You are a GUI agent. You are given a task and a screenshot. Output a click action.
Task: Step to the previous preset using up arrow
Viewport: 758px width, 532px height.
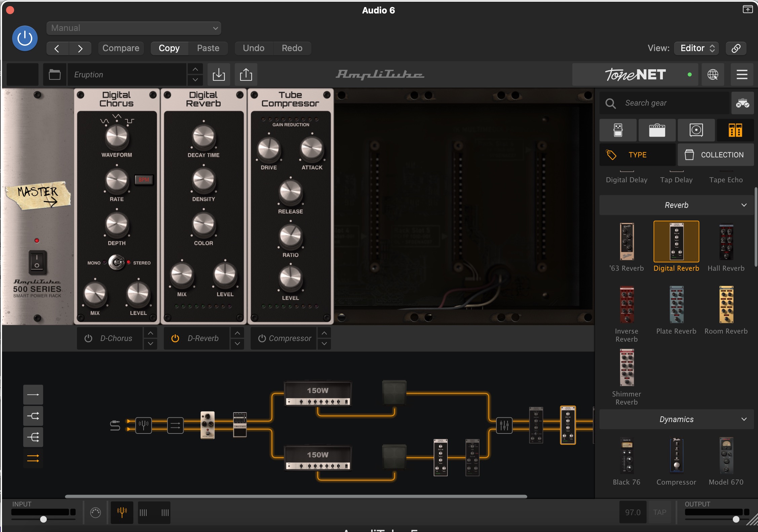(x=195, y=69)
